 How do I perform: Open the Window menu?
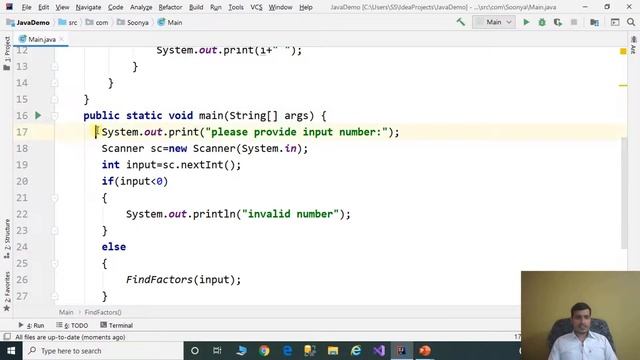tap(280, 7)
